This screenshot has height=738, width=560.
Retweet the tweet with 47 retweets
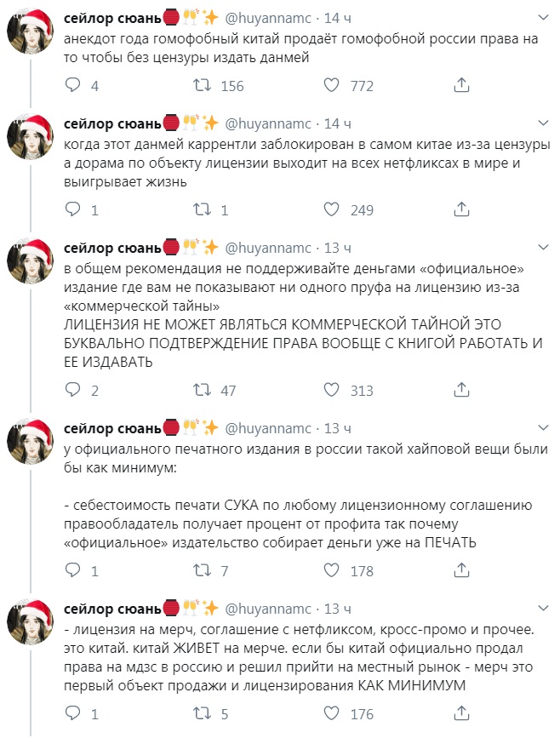click(203, 391)
